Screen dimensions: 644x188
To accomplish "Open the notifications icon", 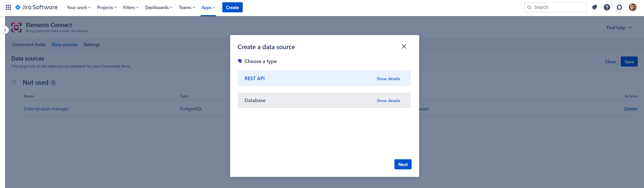I will (x=594, y=7).
